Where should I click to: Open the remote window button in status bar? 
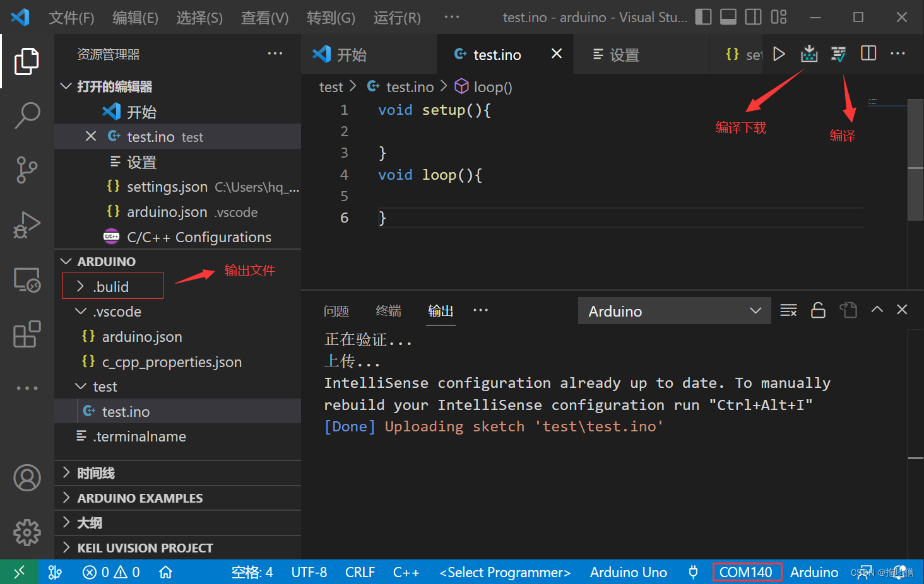[x=19, y=572]
